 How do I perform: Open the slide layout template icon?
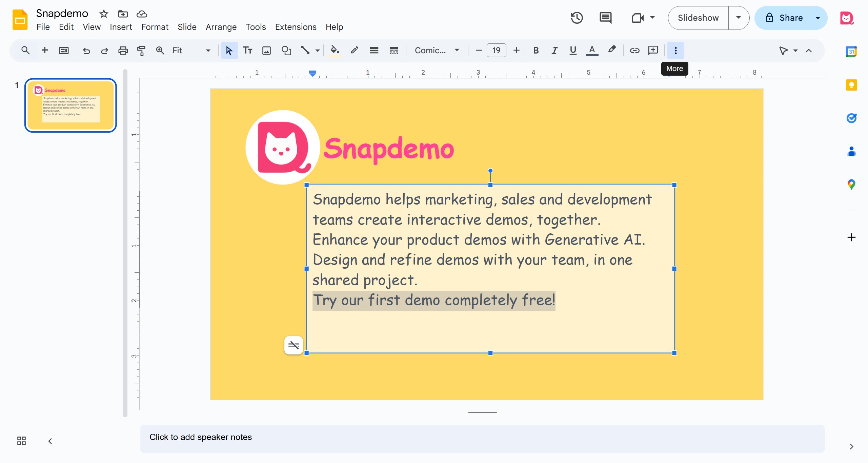point(64,51)
